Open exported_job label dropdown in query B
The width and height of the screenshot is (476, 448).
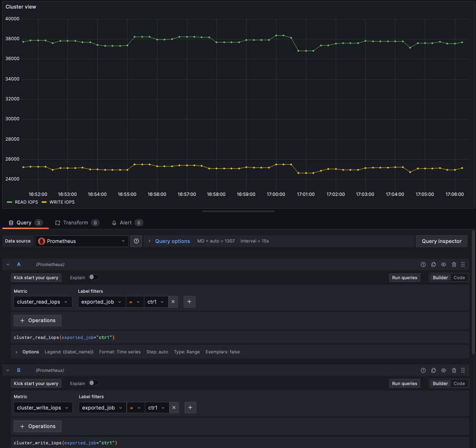(x=103, y=408)
